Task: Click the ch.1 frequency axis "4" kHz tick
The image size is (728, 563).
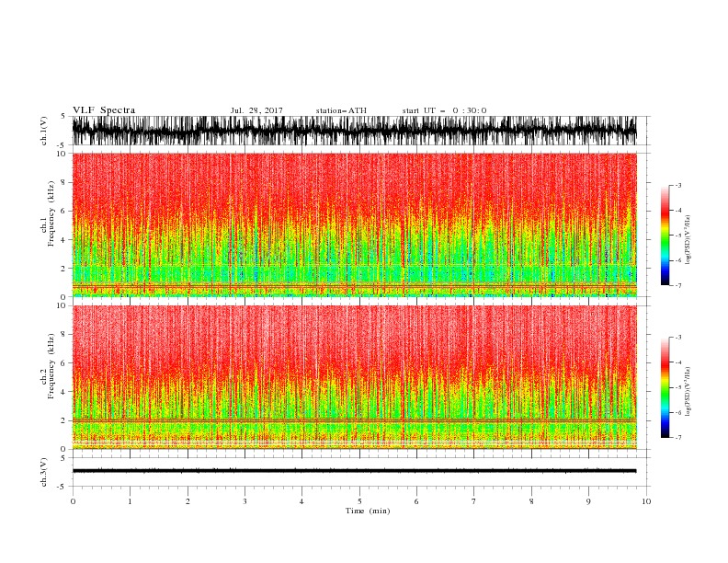Action: (63, 240)
